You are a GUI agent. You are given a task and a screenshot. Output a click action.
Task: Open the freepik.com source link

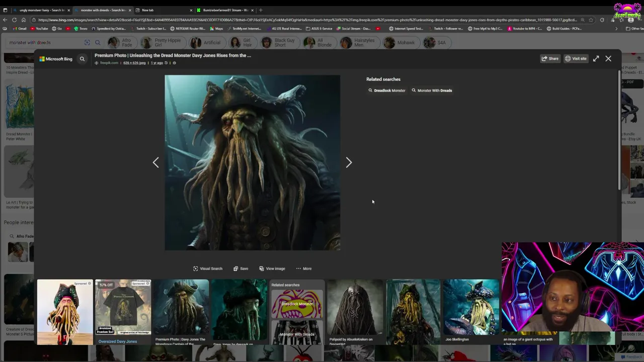tap(109, 63)
